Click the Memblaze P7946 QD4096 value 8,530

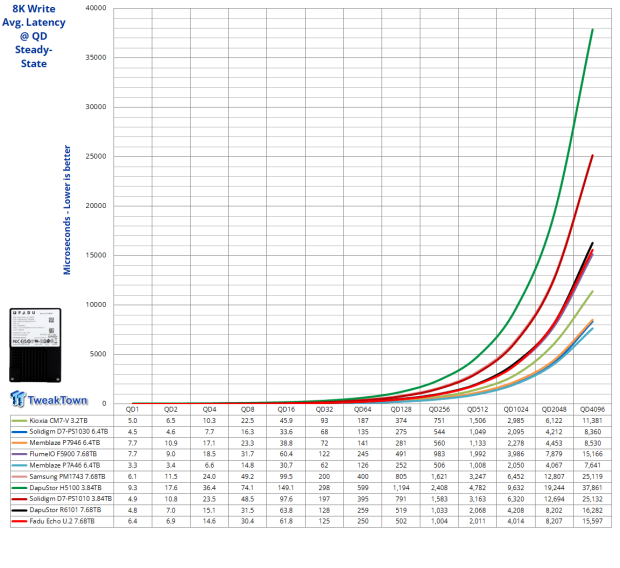click(x=592, y=443)
